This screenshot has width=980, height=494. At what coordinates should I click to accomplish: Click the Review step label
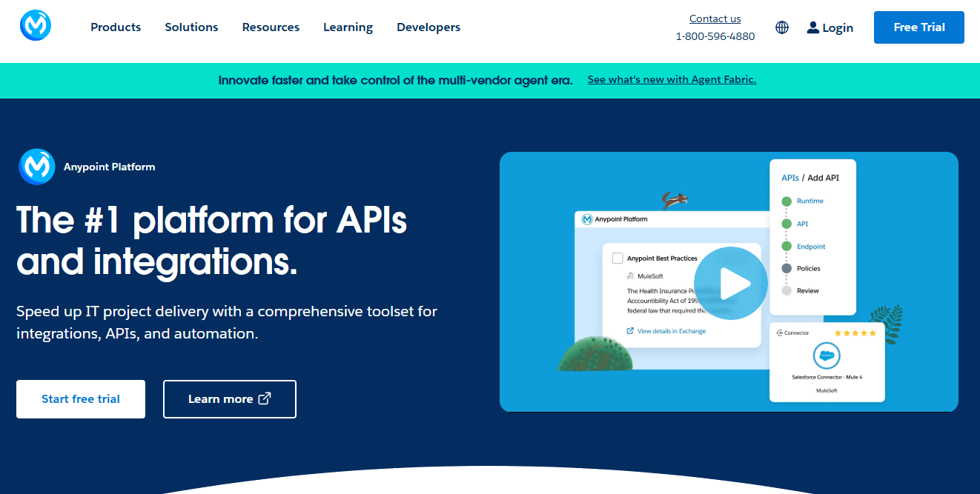(808, 291)
